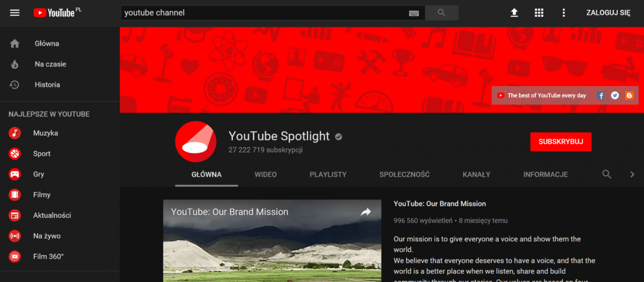Click the Muzyka music note icon
This screenshot has width=644, height=282.
click(x=14, y=133)
